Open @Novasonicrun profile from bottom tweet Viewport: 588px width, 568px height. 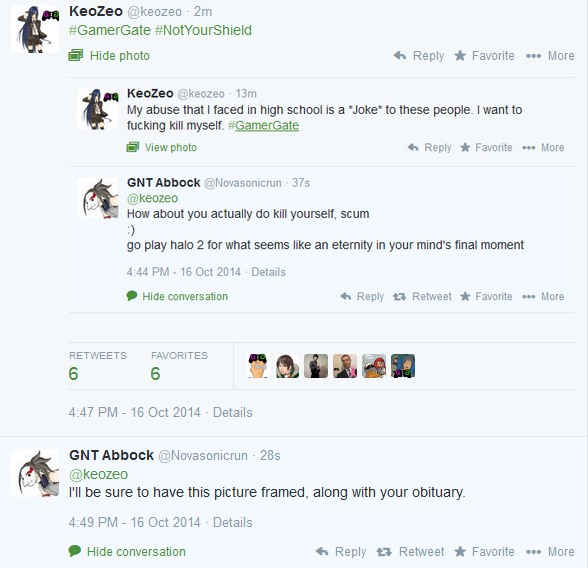click(203, 456)
